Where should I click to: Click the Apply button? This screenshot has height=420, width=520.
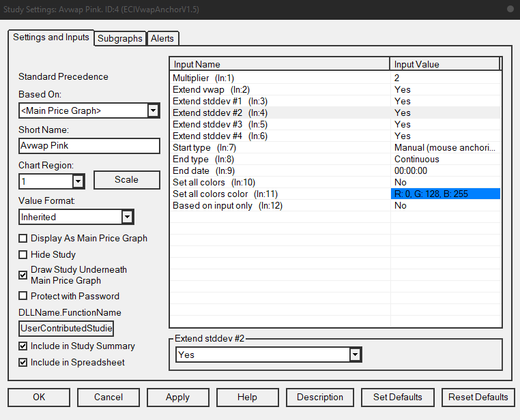[x=177, y=397]
